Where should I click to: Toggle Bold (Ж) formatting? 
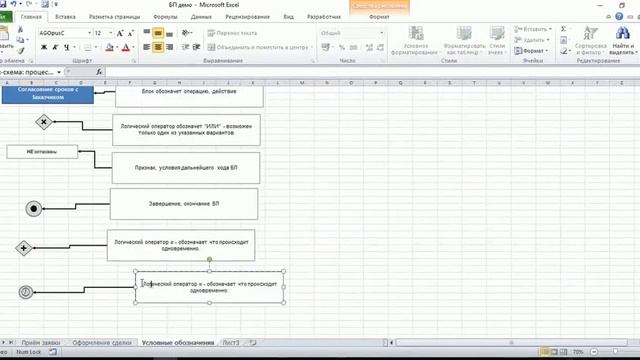pos(44,47)
